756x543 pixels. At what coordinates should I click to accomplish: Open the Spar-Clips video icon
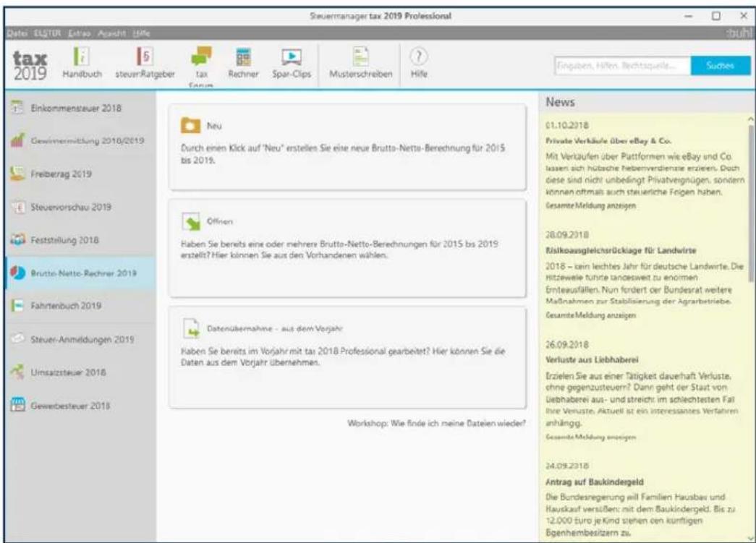point(292,57)
